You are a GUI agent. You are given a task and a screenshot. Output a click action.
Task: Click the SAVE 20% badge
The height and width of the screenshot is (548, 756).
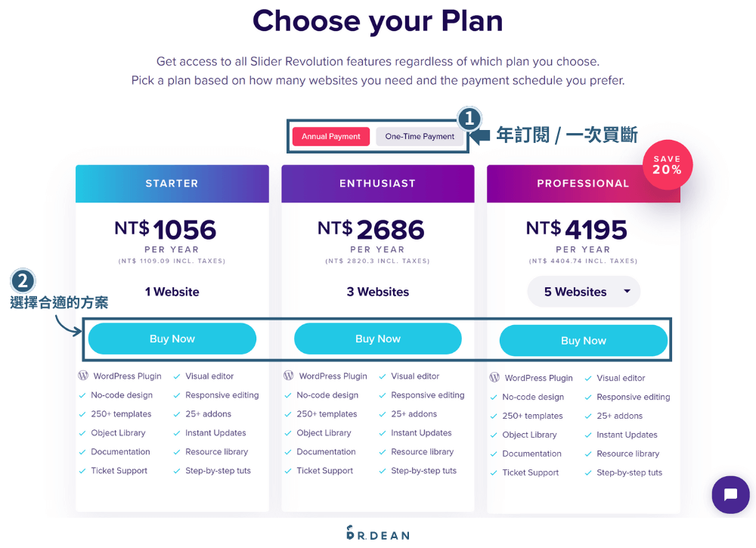tap(667, 165)
